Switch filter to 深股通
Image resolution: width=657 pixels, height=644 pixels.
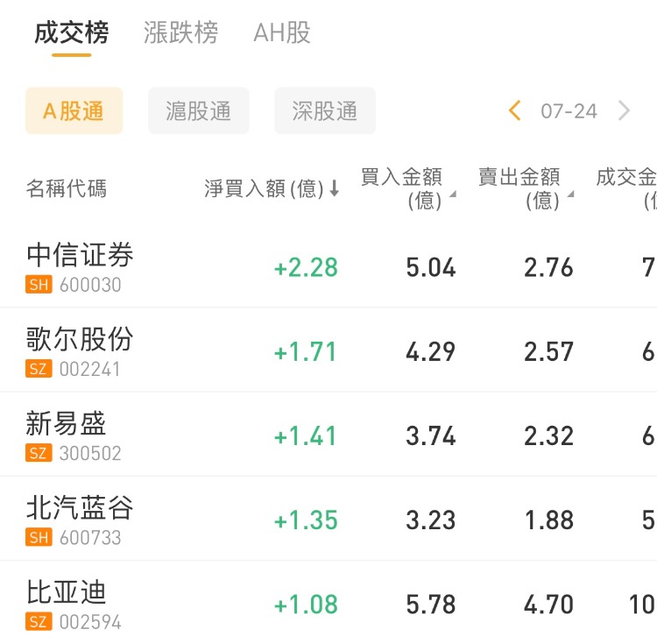click(x=325, y=111)
